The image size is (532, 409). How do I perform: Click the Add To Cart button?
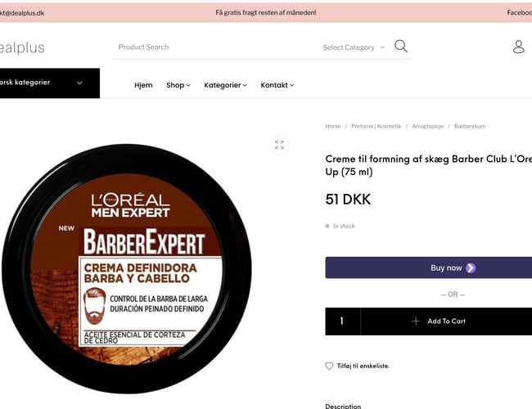coord(446,321)
